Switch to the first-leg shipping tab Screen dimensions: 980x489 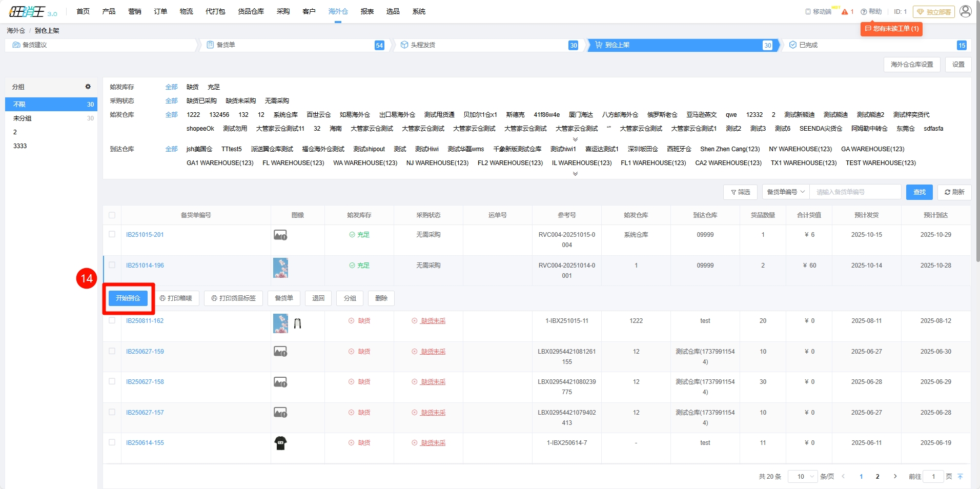(423, 45)
